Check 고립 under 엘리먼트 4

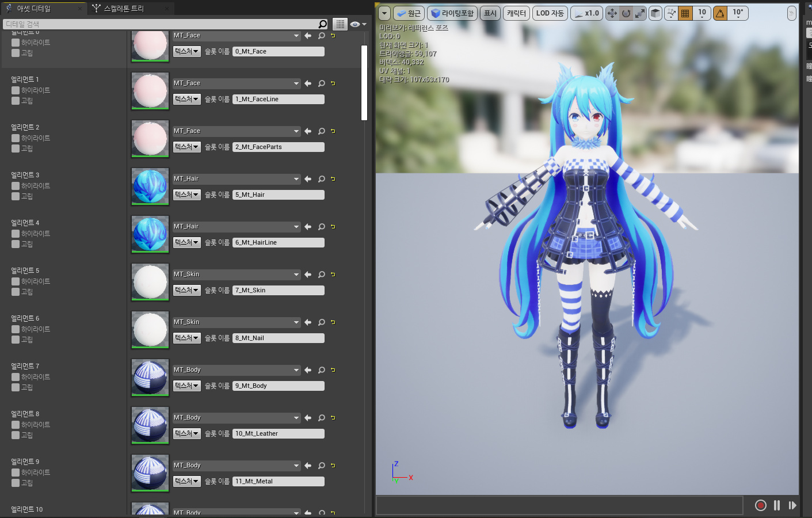pos(16,244)
